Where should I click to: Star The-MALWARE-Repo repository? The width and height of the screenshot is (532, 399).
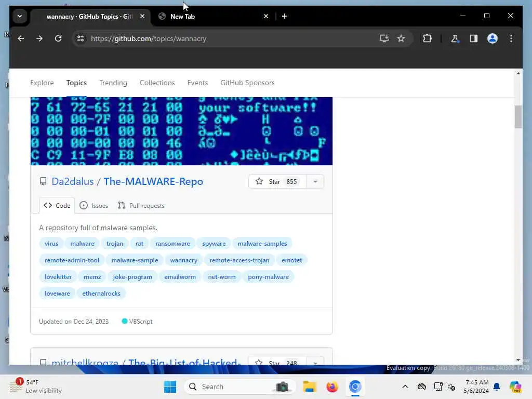tap(277, 181)
